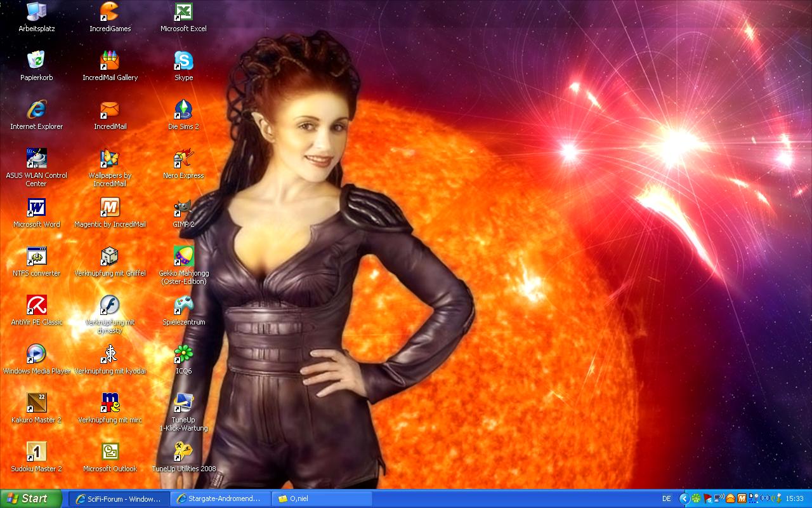Open the Sudoku Master 2 icon
The image size is (812, 508).
(36, 453)
